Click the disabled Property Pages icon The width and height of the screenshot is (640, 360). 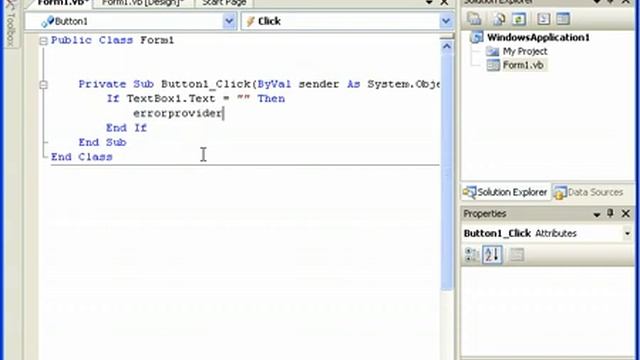(517, 255)
